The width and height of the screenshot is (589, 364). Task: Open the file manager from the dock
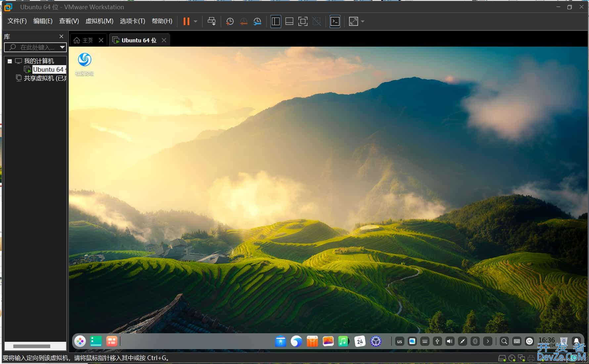281,341
